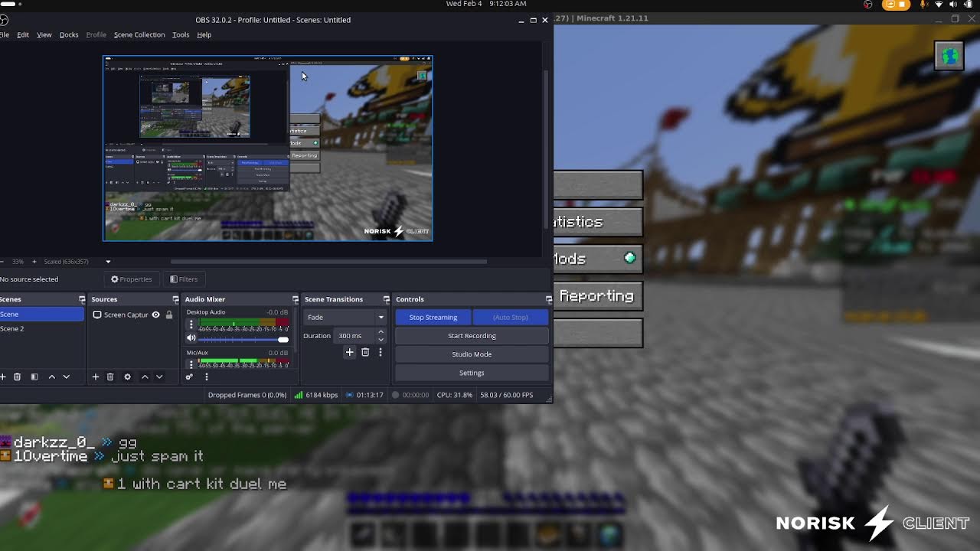Click microphone indicator in top bar
980x551 pixels.
924,5
